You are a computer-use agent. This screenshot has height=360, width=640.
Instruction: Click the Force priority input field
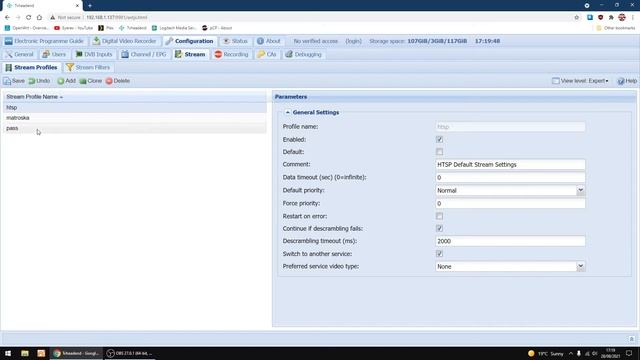(x=510, y=203)
